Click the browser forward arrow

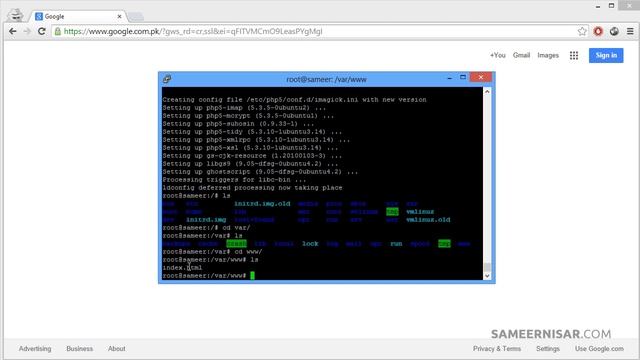point(27,31)
